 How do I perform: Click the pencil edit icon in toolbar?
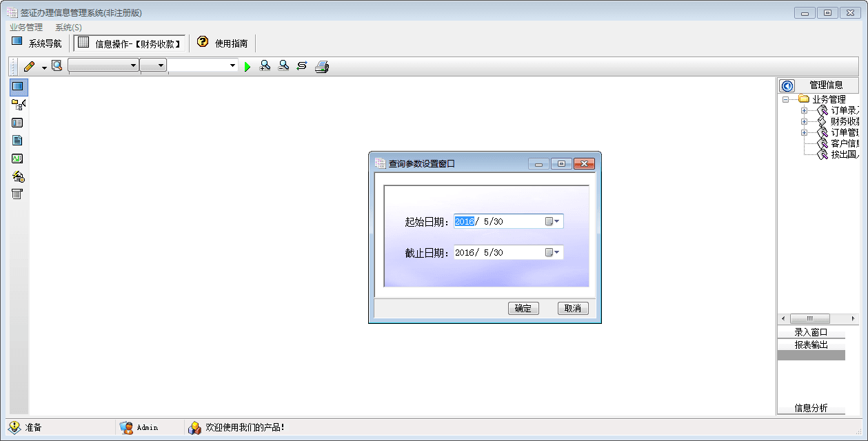click(29, 66)
